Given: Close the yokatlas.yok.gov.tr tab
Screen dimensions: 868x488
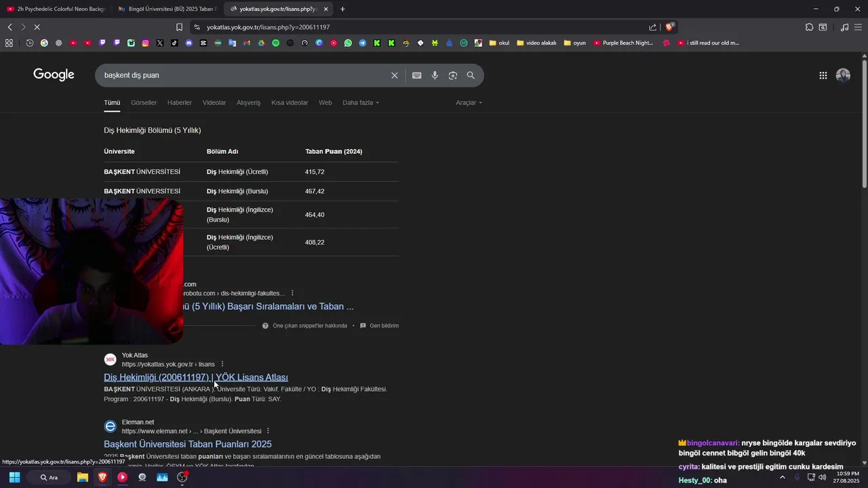Looking at the screenshot, I should click(326, 9).
